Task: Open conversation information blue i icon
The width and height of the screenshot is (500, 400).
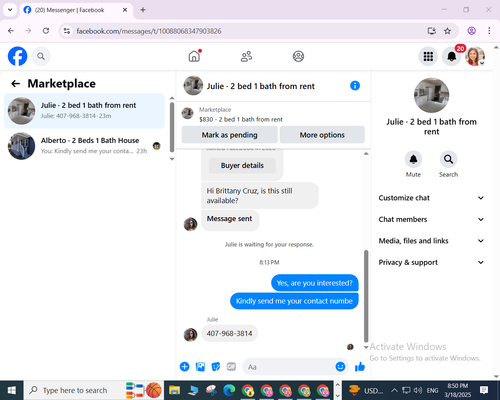Action: (x=355, y=86)
